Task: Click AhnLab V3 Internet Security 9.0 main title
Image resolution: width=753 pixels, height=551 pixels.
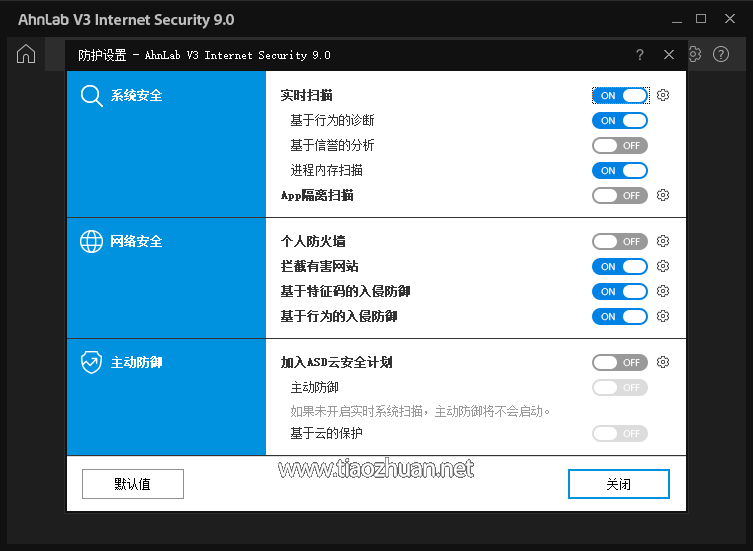Action: (x=126, y=20)
